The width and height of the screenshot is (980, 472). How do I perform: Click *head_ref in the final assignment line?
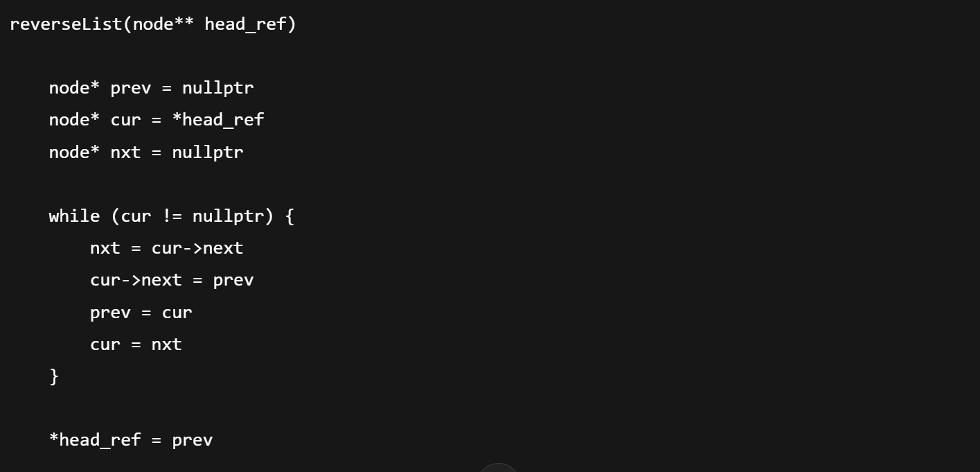click(x=95, y=440)
